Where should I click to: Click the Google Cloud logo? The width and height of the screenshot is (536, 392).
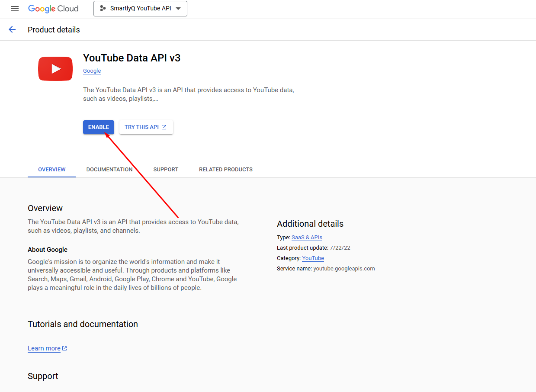pyautogui.click(x=53, y=9)
